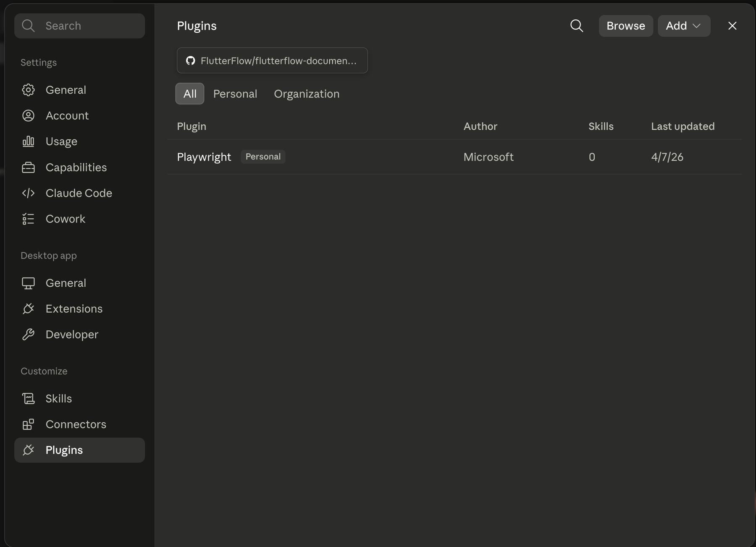This screenshot has height=547, width=756.
Task: Click the Capabilities briefcase icon
Action: [28, 167]
